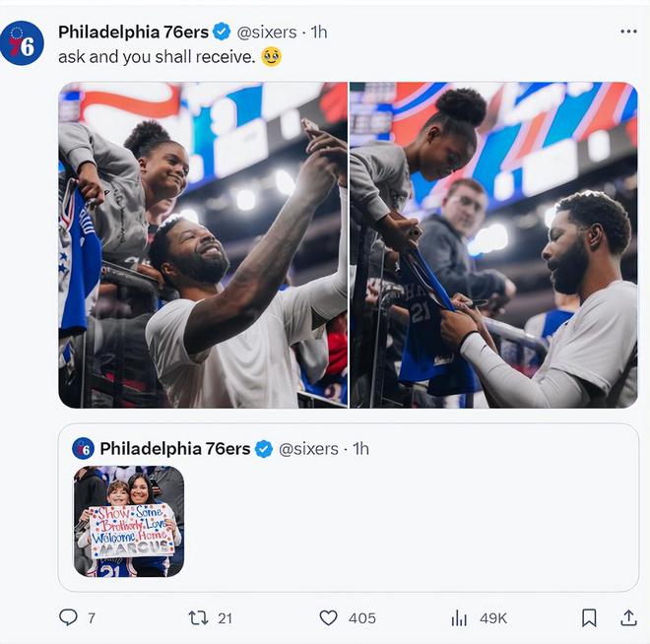
Task: Open the Sixers profile avatar
Action: tap(22, 43)
